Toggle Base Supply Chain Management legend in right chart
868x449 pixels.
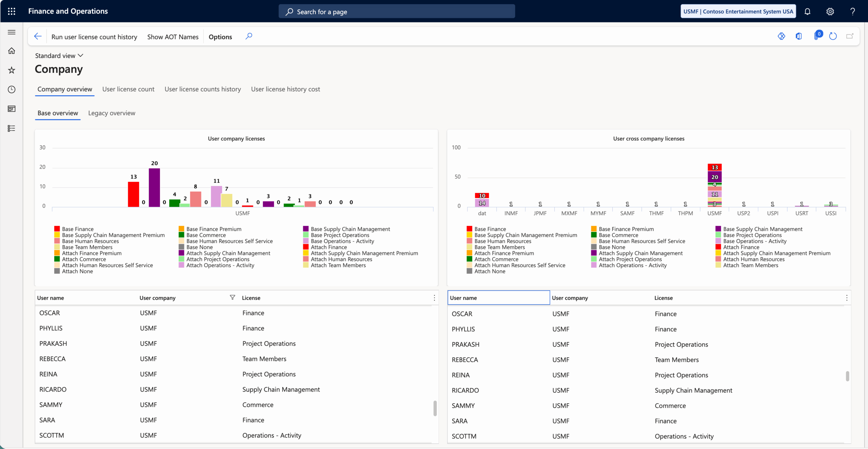[762, 229]
